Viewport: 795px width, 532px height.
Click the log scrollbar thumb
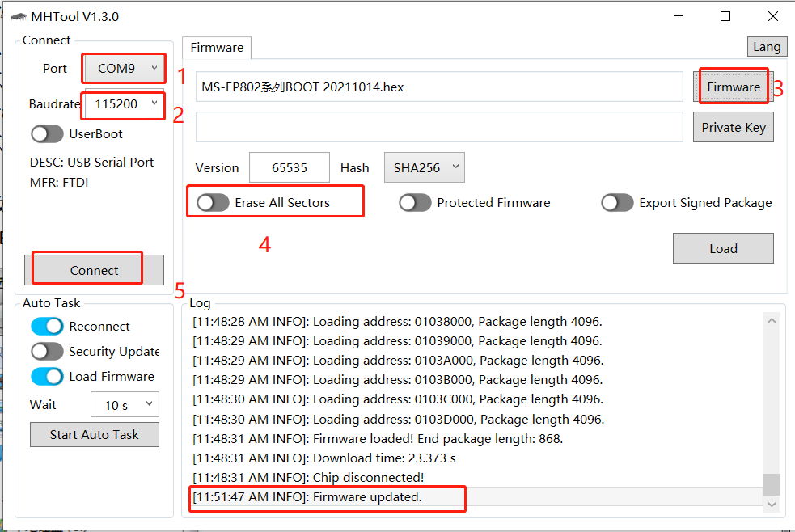(x=772, y=484)
